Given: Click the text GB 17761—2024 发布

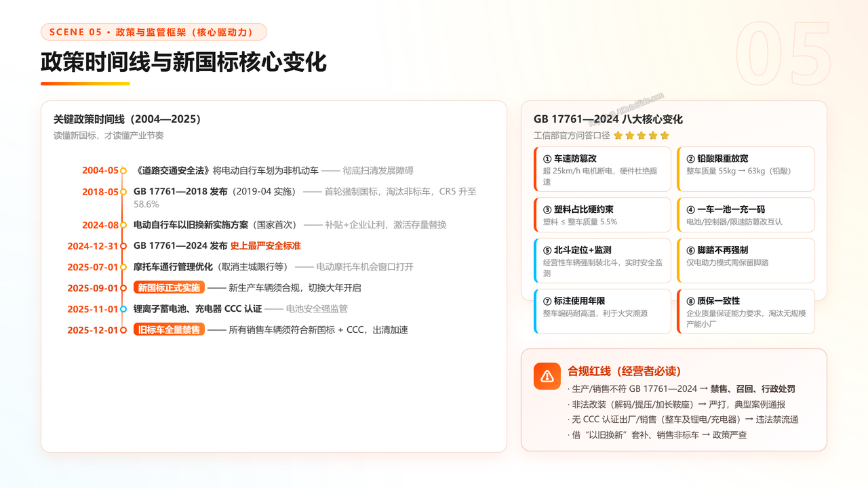Looking at the screenshot, I should point(180,246).
